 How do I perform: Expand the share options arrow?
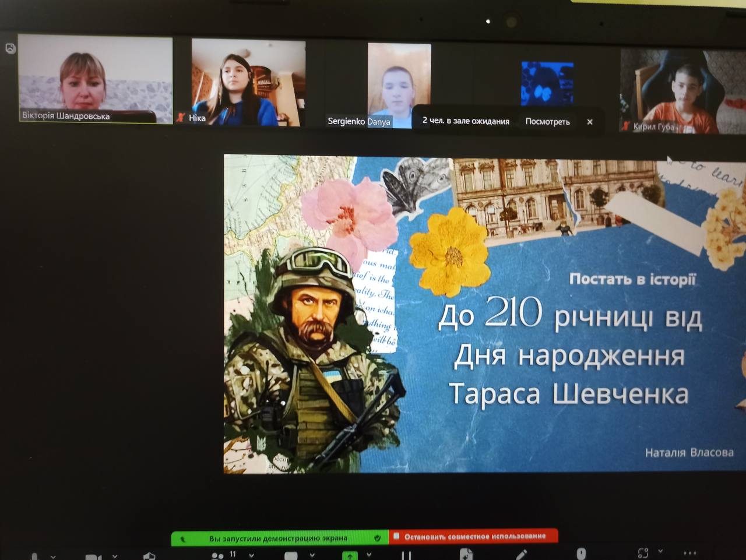click(x=368, y=554)
